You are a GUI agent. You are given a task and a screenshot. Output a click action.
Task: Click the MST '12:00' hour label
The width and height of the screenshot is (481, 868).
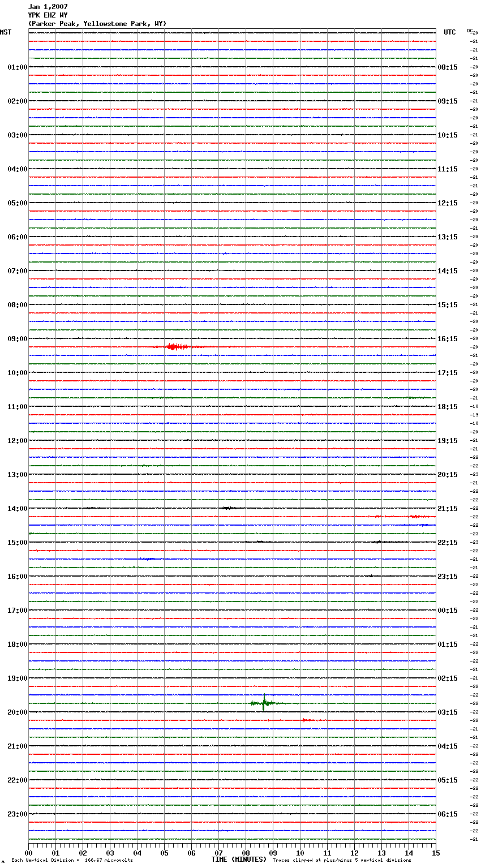click(18, 441)
